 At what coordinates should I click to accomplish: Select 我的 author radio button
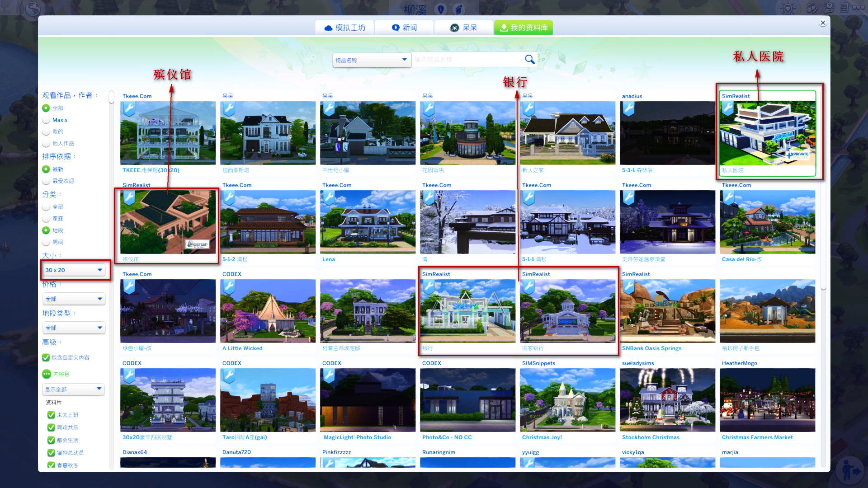46,131
